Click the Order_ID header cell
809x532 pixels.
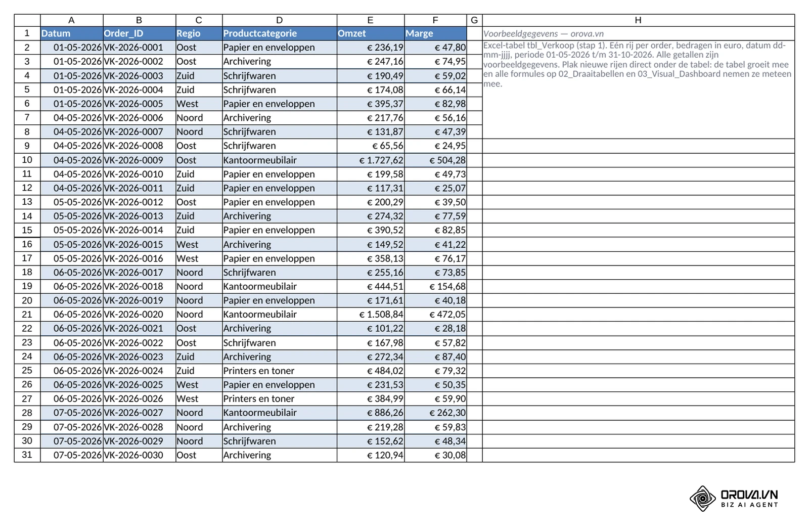click(x=140, y=33)
